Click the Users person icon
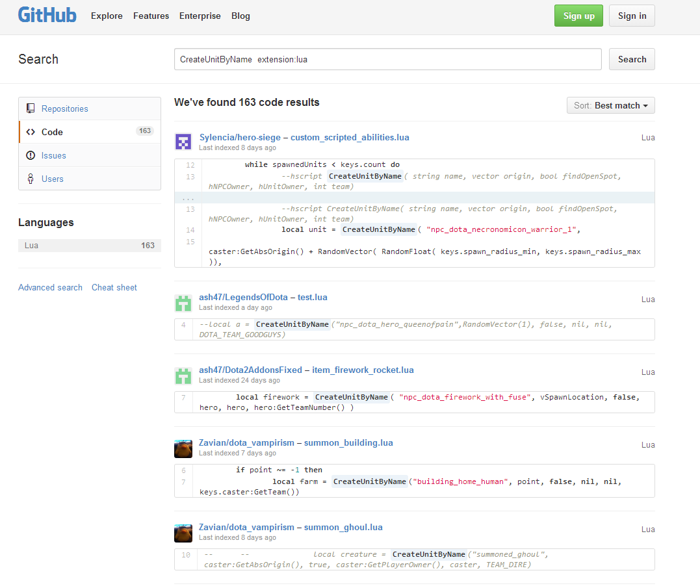Image resolution: width=700 pixels, height=588 pixels. coord(30,179)
